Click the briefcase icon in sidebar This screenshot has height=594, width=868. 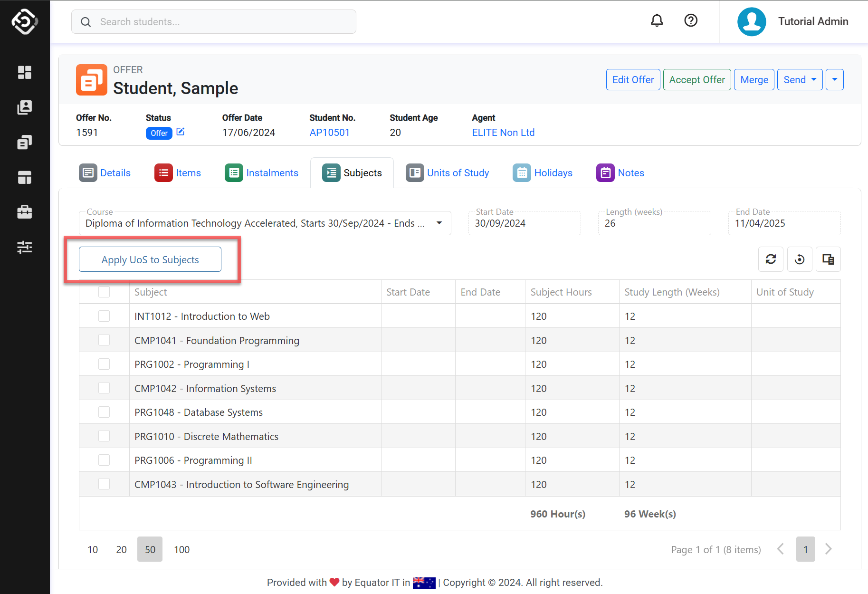25,212
